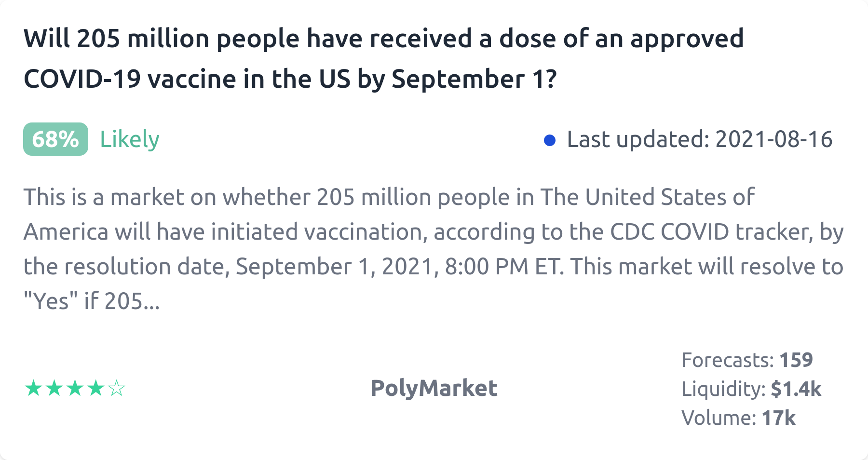Viewport: 868px width, 460px height.
Task: Click the second filled rating star
Action: coord(54,388)
